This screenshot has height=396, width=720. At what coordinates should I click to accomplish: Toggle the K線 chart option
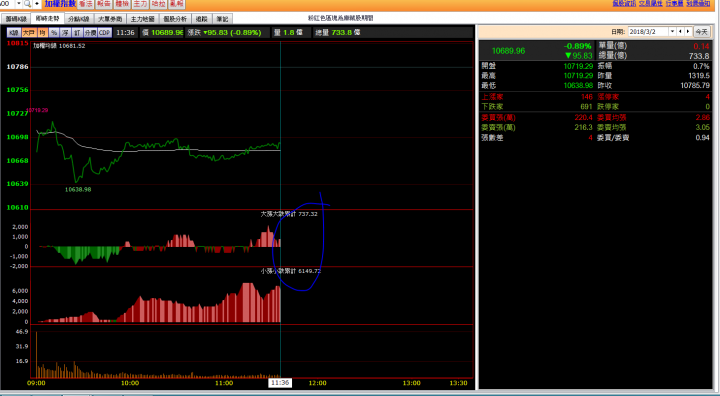click(14, 33)
